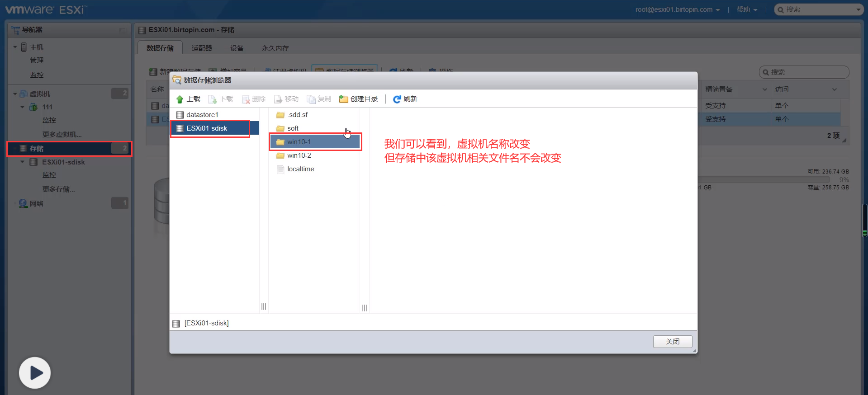Screen dimensions: 868x395
Task: Open the soft folder
Action: (x=314, y=128)
